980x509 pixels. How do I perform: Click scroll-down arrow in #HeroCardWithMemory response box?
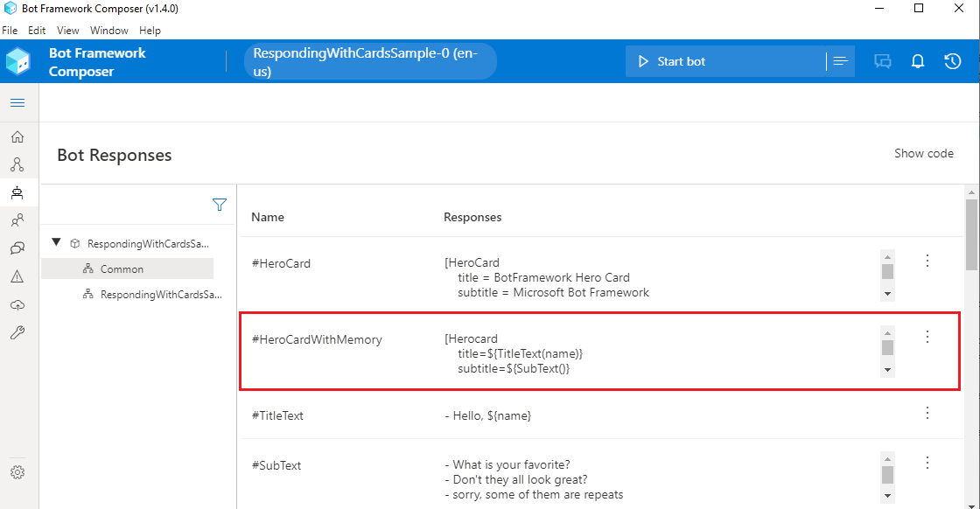(887, 370)
